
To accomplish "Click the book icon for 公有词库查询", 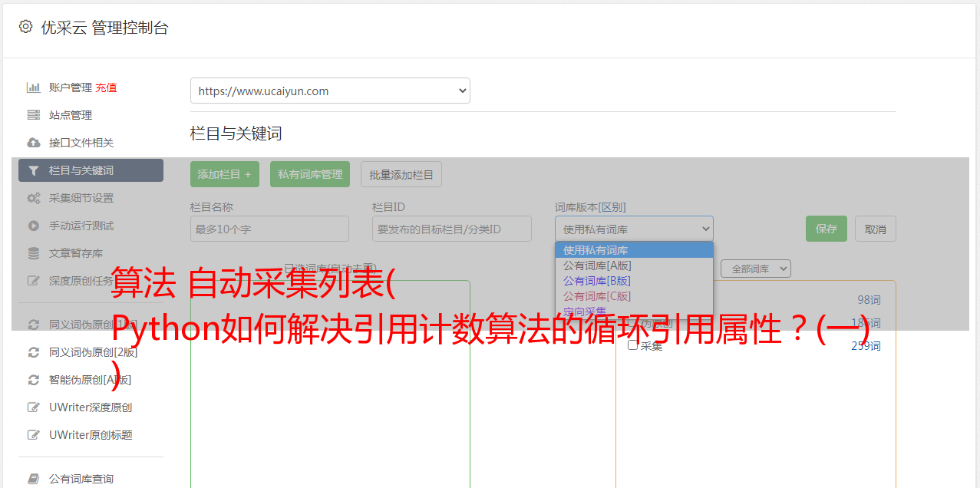I will (33, 479).
